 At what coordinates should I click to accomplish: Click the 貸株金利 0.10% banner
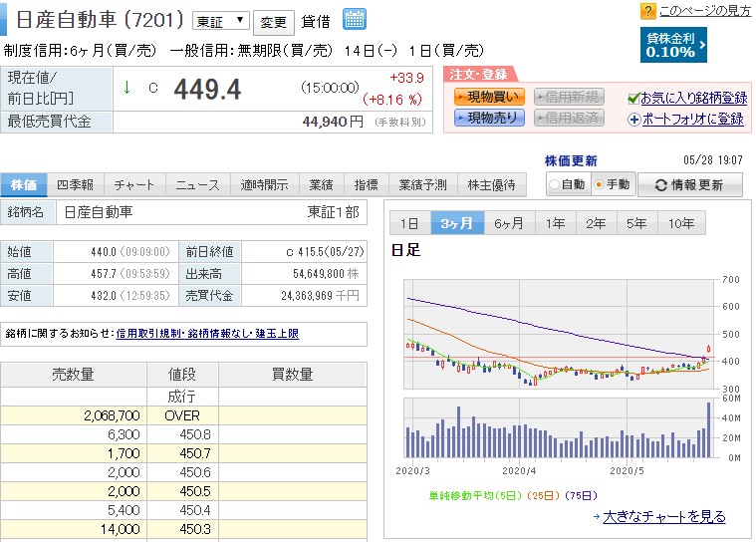[x=673, y=45]
